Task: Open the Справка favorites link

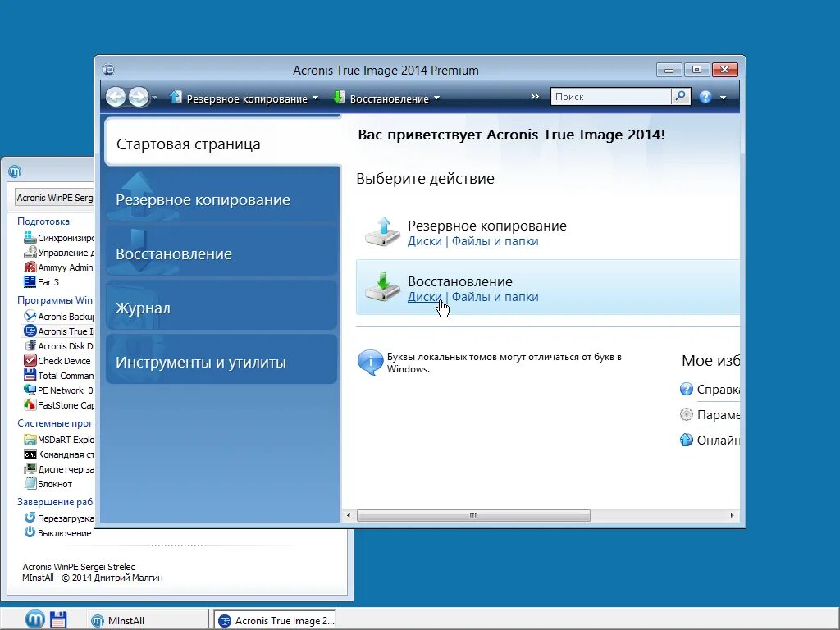Action: click(x=710, y=390)
